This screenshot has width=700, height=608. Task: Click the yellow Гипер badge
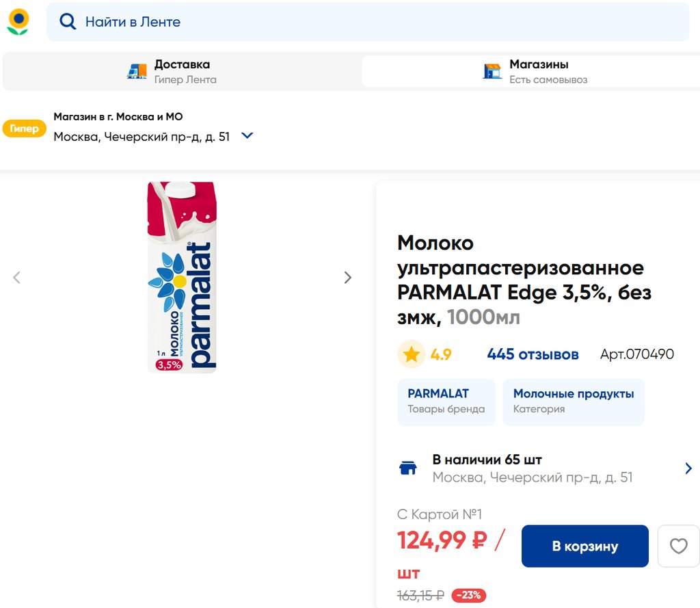tap(25, 128)
